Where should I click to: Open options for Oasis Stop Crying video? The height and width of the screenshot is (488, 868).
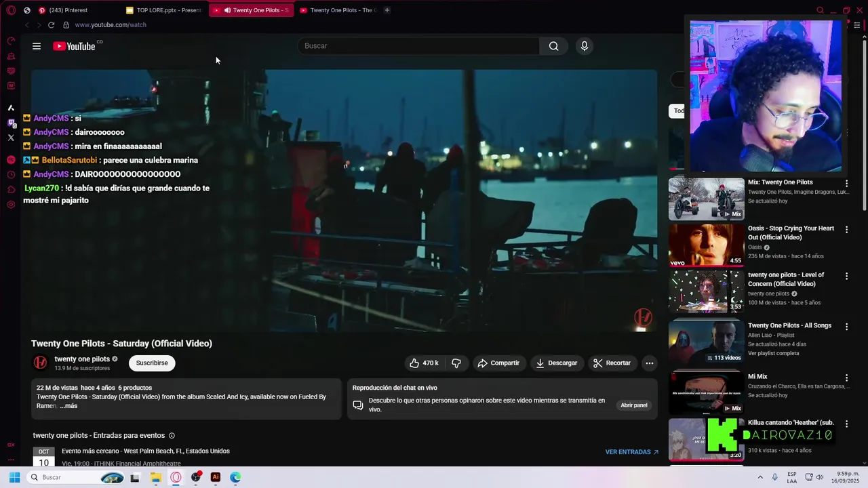(x=846, y=230)
